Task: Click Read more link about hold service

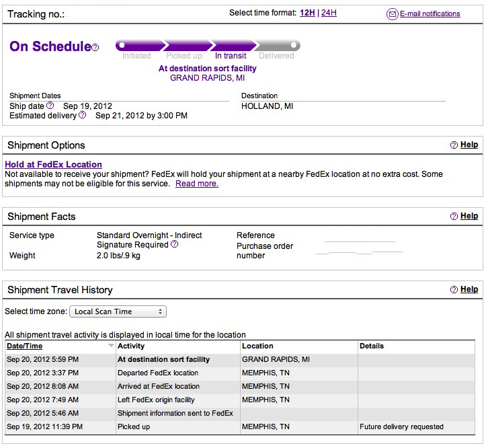Action: point(197,184)
